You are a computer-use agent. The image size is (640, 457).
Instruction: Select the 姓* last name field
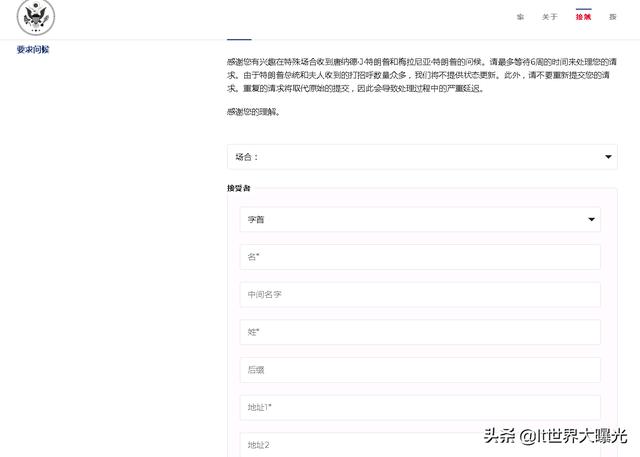pos(419,332)
